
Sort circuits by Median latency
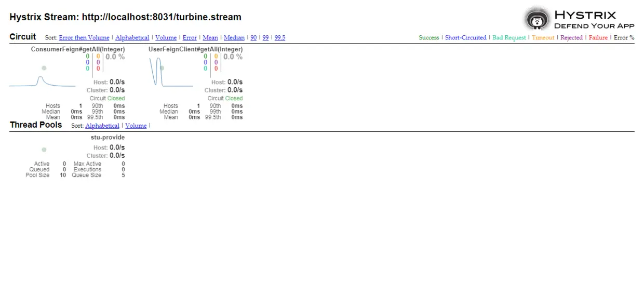point(234,38)
